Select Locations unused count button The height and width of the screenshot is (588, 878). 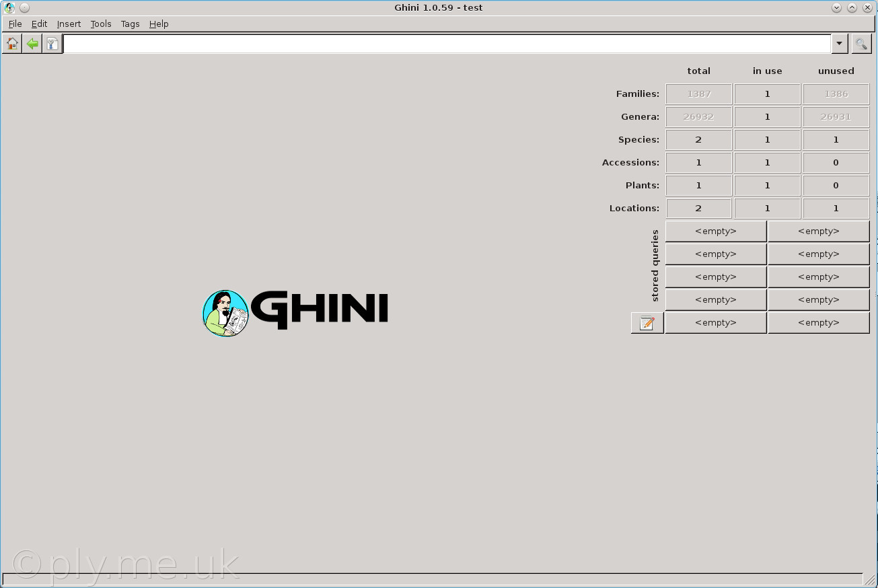(x=836, y=209)
